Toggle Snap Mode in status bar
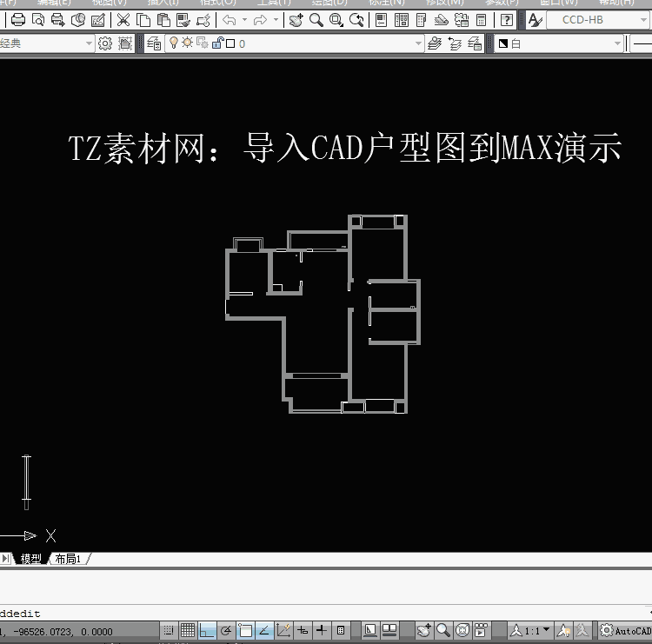 [169, 631]
